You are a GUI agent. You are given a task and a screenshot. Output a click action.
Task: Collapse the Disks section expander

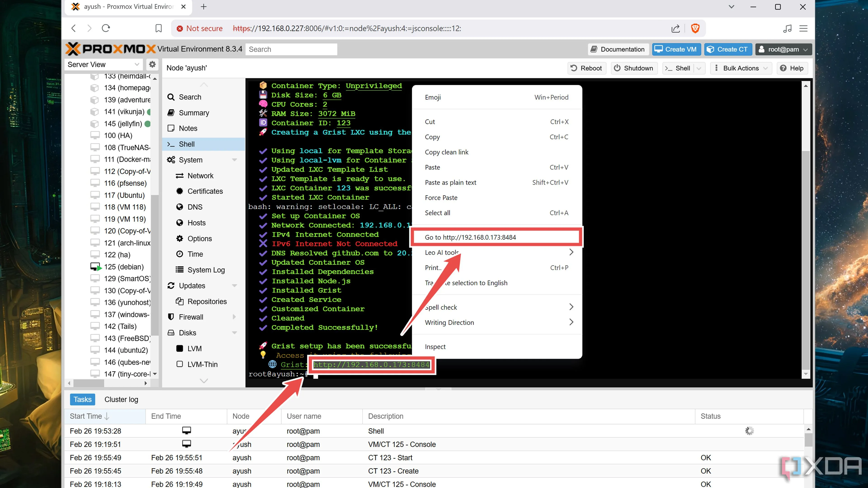[x=235, y=333]
